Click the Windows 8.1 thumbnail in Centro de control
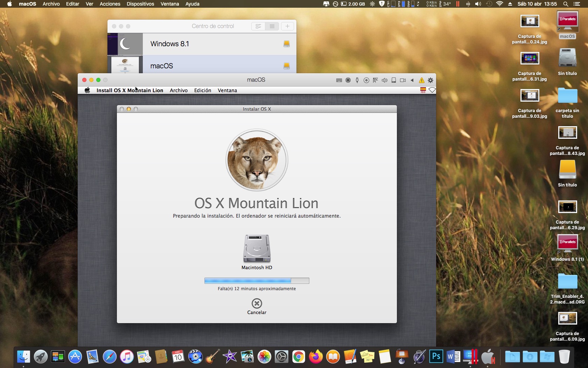This screenshot has width=588, height=368. (x=125, y=44)
